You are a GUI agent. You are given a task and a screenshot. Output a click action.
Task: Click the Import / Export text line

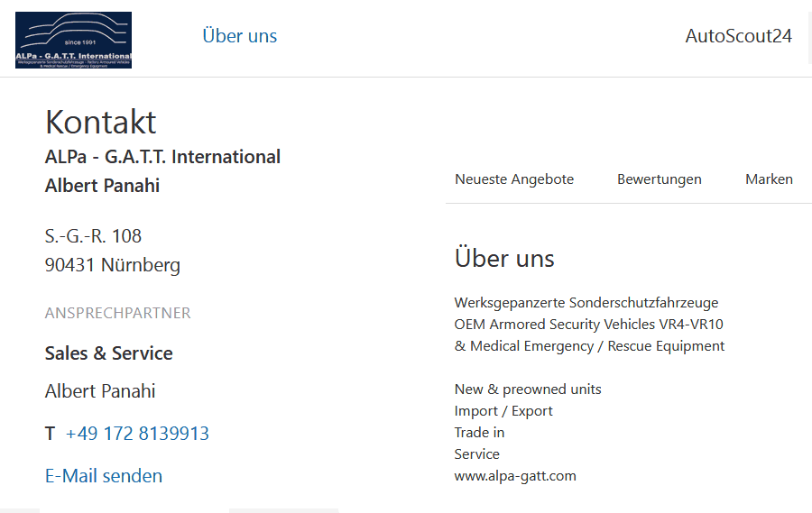coord(503,411)
